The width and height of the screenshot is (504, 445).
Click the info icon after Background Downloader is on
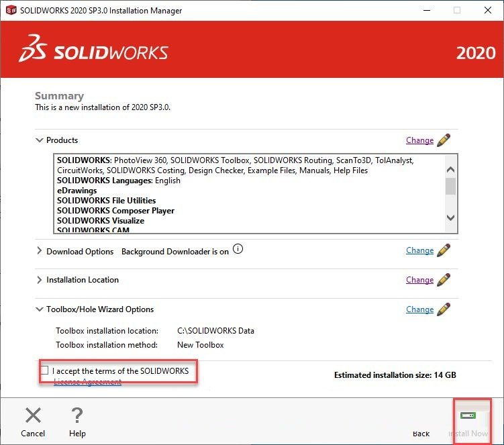point(238,249)
